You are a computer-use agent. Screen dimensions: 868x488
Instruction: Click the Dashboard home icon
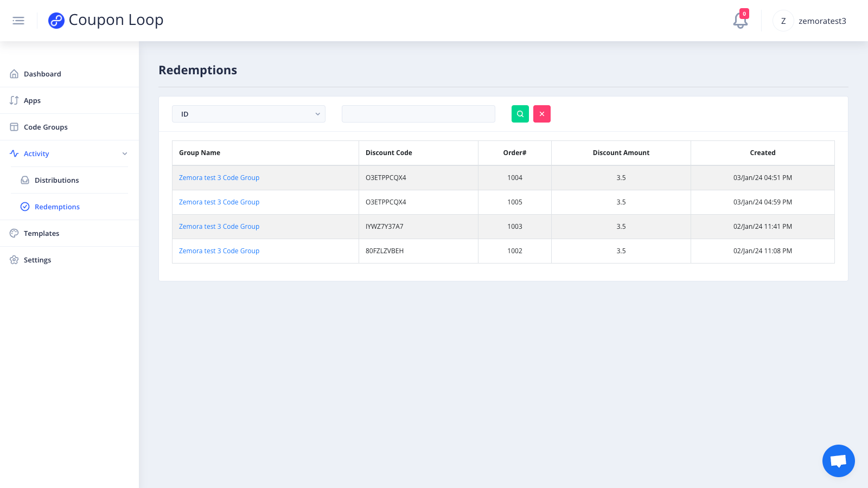pos(14,74)
